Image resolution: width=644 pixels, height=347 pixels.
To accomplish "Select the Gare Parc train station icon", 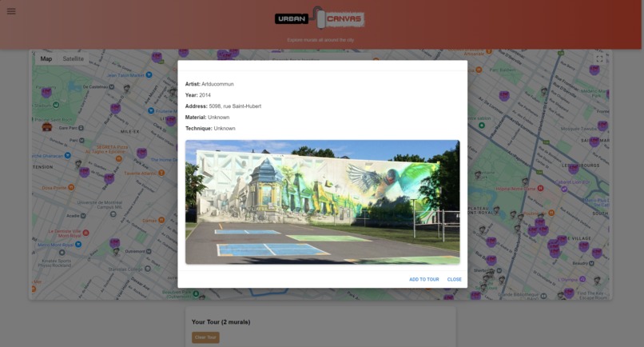I will (81, 128).
